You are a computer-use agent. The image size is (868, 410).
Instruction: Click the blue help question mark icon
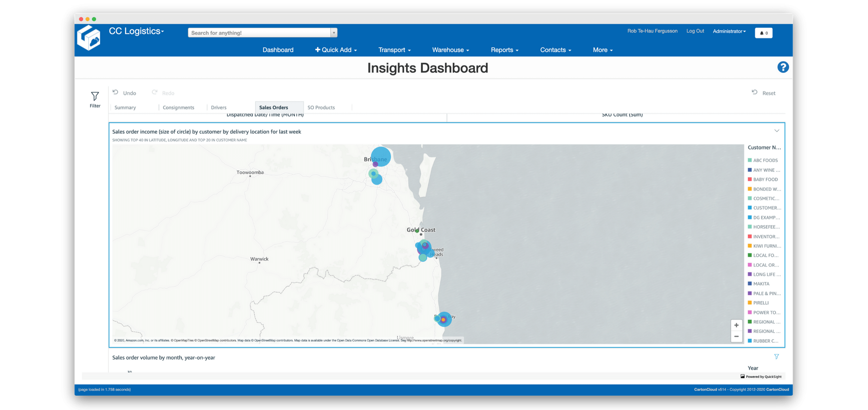tap(783, 67)
